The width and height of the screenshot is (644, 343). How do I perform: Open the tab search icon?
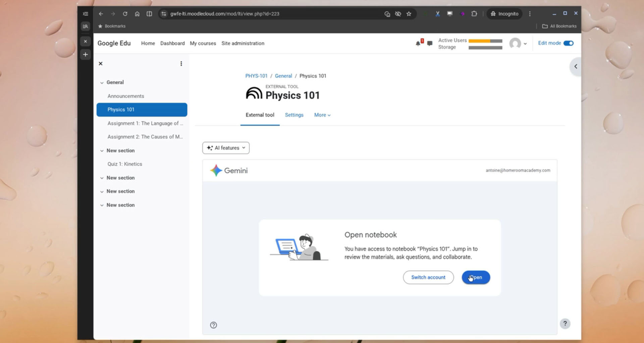[86, 26]
